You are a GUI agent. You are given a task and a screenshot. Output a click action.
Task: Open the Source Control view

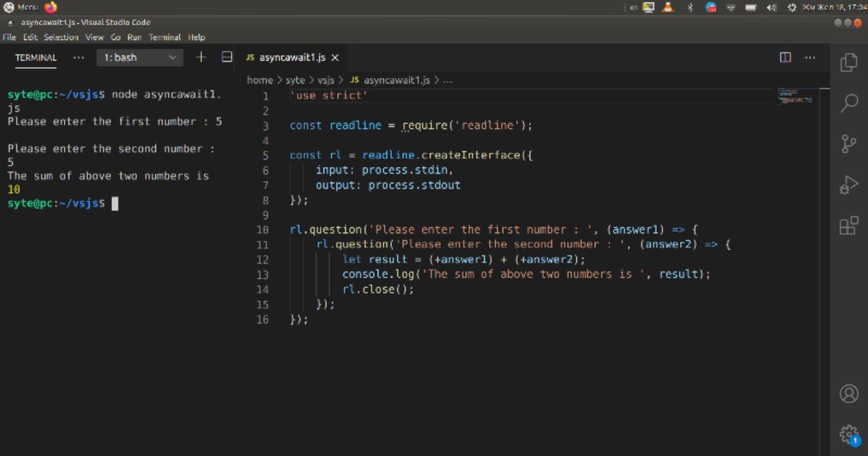848,144
